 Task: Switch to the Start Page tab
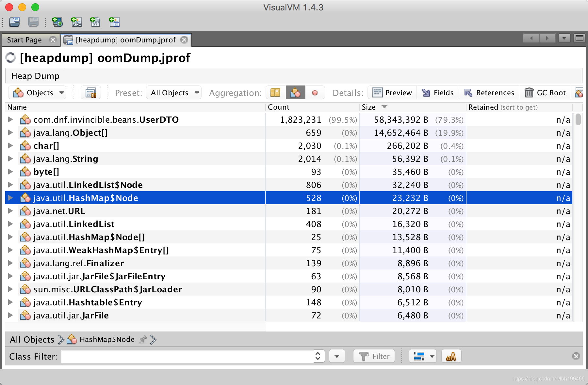click(24, 39)
